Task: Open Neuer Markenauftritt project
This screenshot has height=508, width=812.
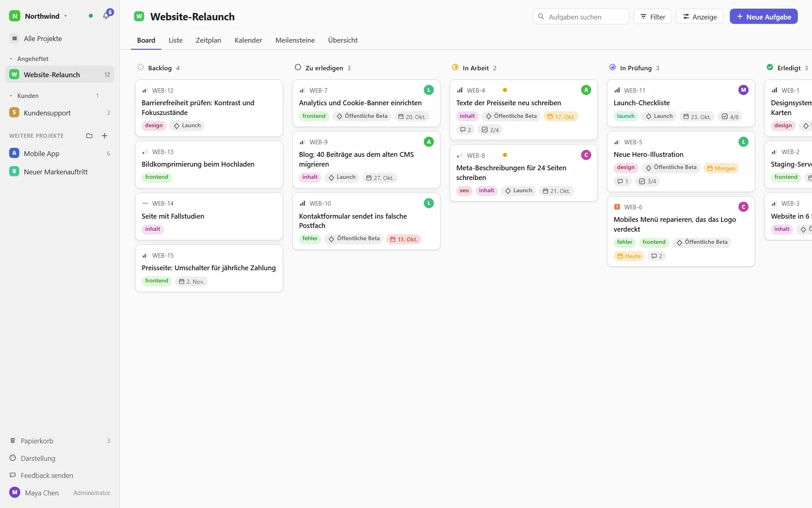Action: tap(60, 172)
